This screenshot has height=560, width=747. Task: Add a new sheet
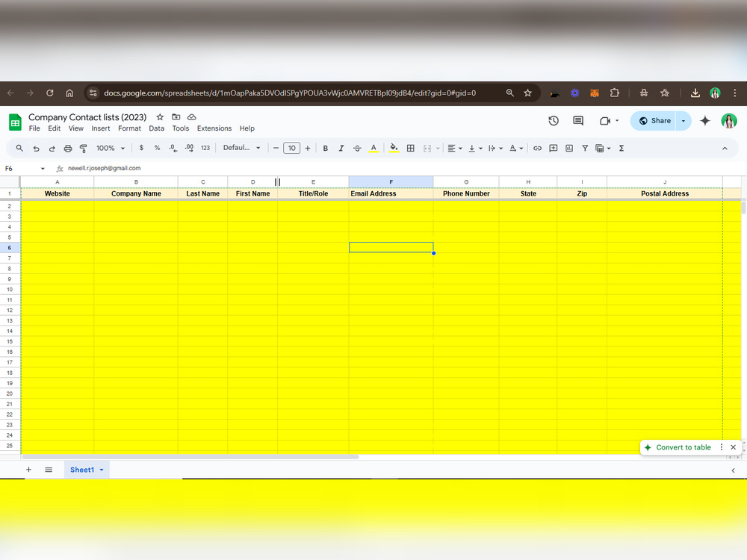point(28,470)
